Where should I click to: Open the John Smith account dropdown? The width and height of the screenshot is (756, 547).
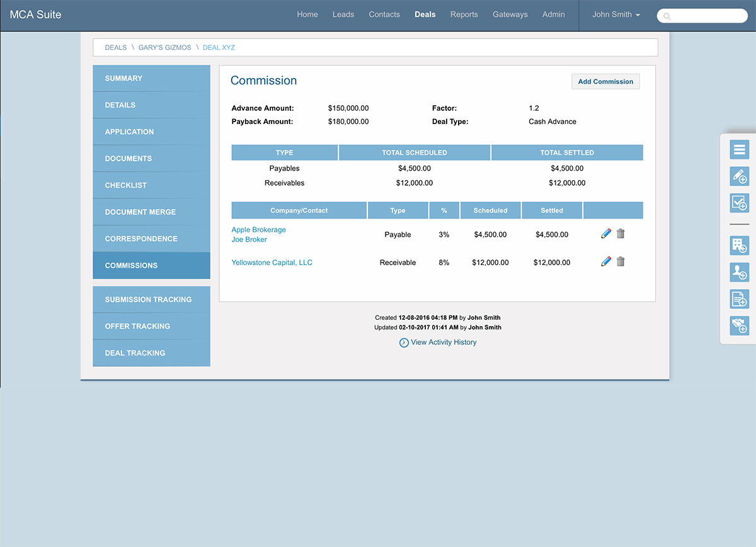tap(616, 14)
